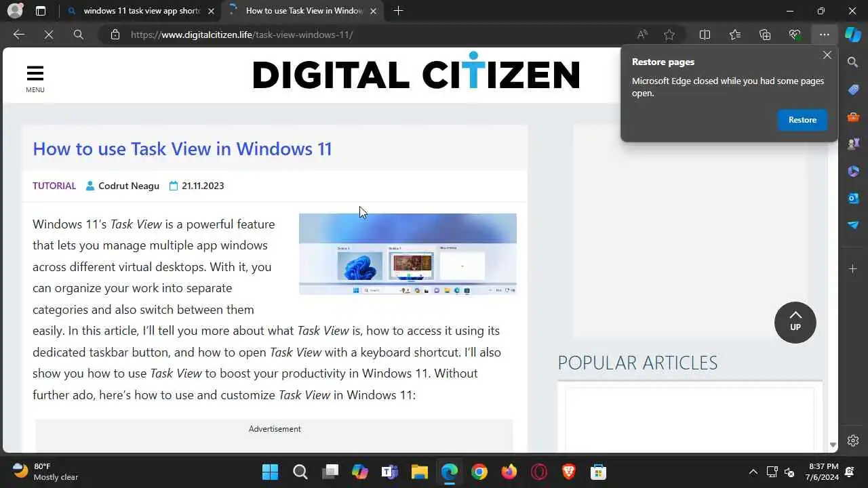Screen dimensions: 868x488
Task: Open Browser essentials heart icon
Action: (795, 35)
